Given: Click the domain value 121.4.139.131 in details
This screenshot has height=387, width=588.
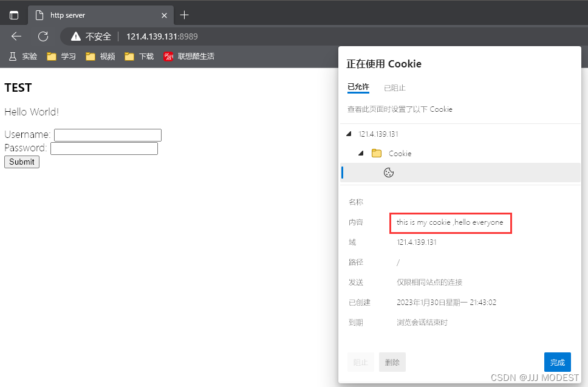Looking at the screenshot, I should coord(416,242).
